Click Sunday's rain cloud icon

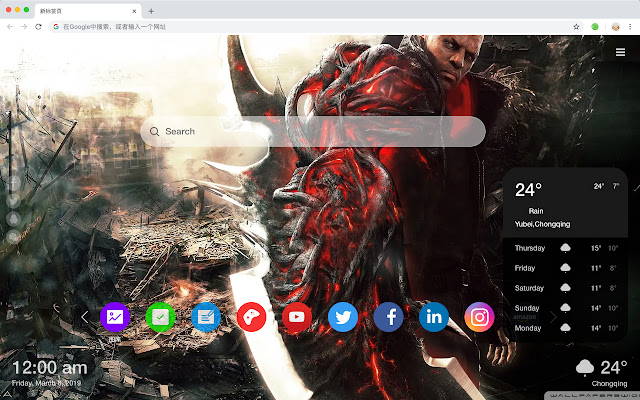click(565, 308)
